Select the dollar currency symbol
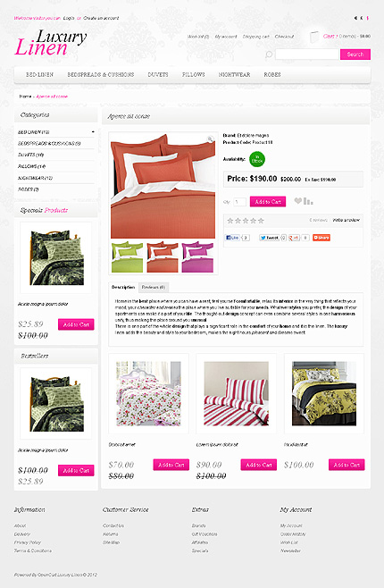 click(x=368, y=18)
